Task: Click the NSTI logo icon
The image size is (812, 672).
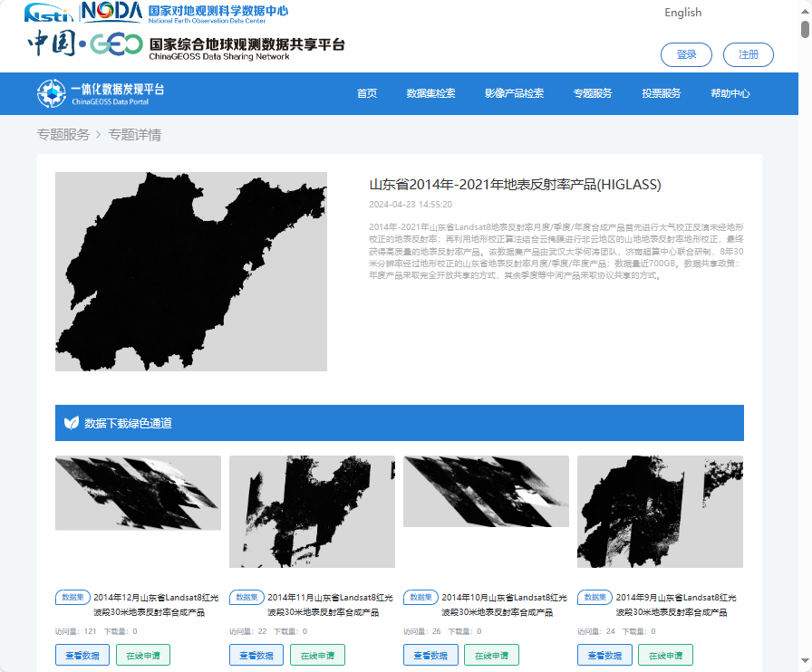Action: point(49,14)
